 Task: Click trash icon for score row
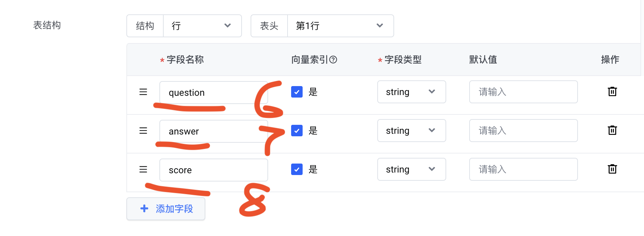(612, 169)
